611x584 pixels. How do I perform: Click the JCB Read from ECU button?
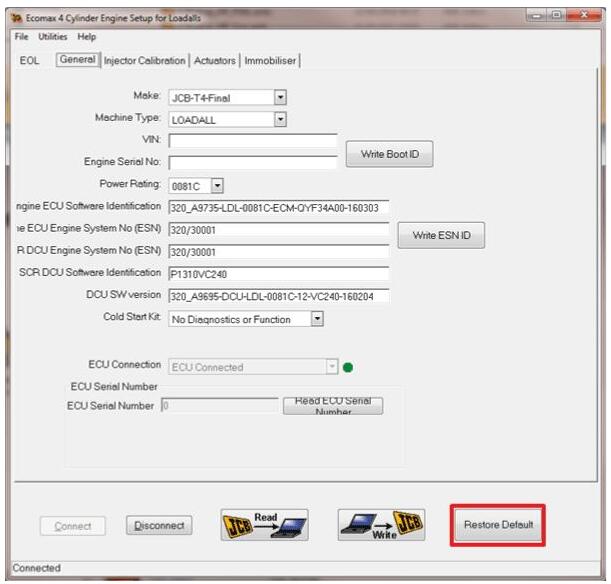pos(264,525)
